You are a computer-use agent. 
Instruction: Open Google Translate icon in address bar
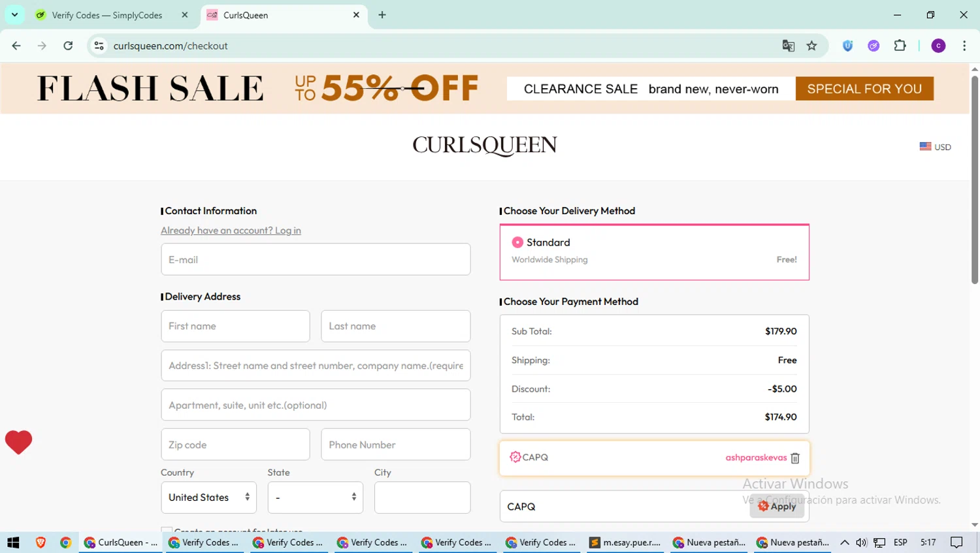(x=789, y=46)
